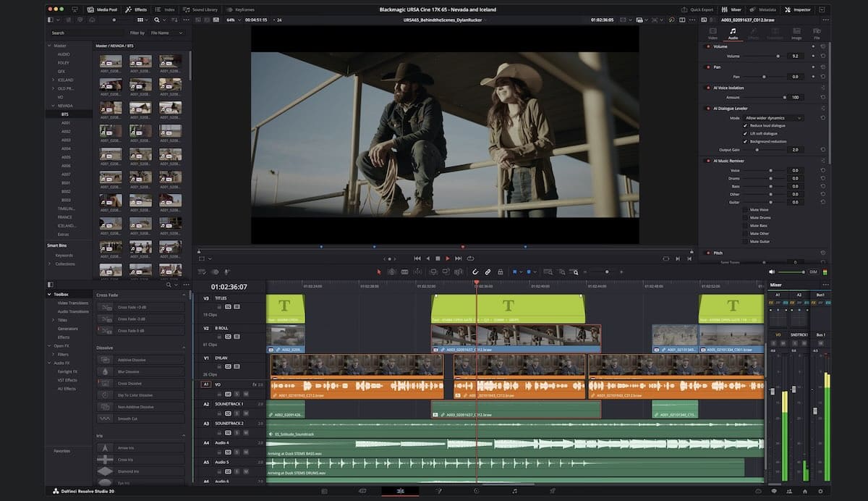Toggle the Inspector panel button
The width and height of the screenshot is (868, 501).
coord(798,9)
